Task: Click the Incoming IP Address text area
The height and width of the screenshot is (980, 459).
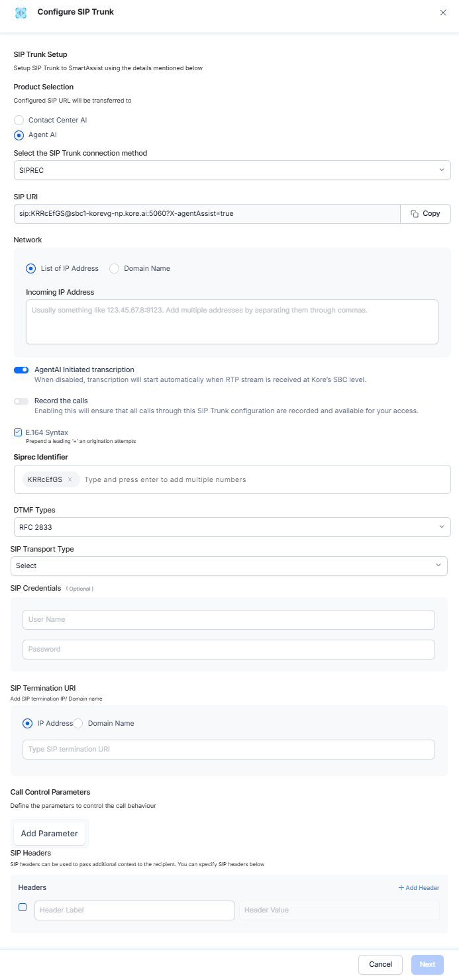Action: point(232,322)
